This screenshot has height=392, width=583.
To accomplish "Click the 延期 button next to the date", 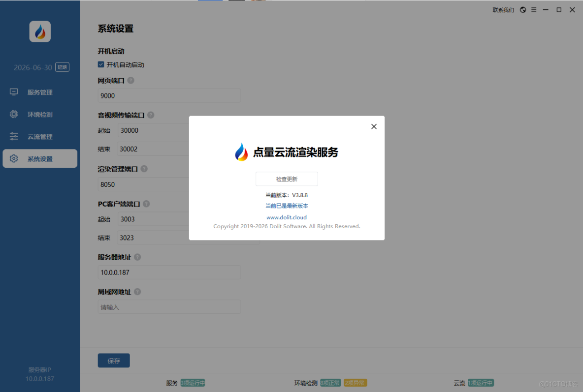I will coord(62,67).
